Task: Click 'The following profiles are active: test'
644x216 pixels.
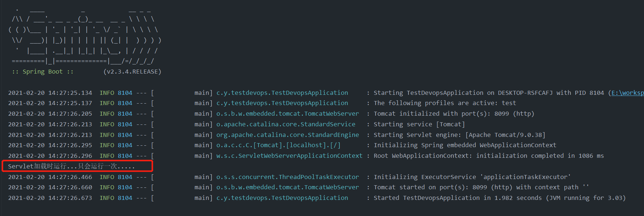Action: coord(445,103)
